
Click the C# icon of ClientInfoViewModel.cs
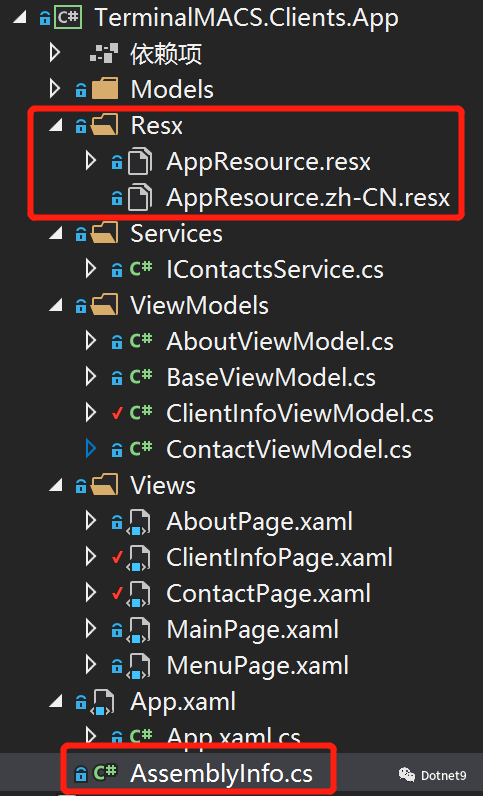[x=141, y=412]
